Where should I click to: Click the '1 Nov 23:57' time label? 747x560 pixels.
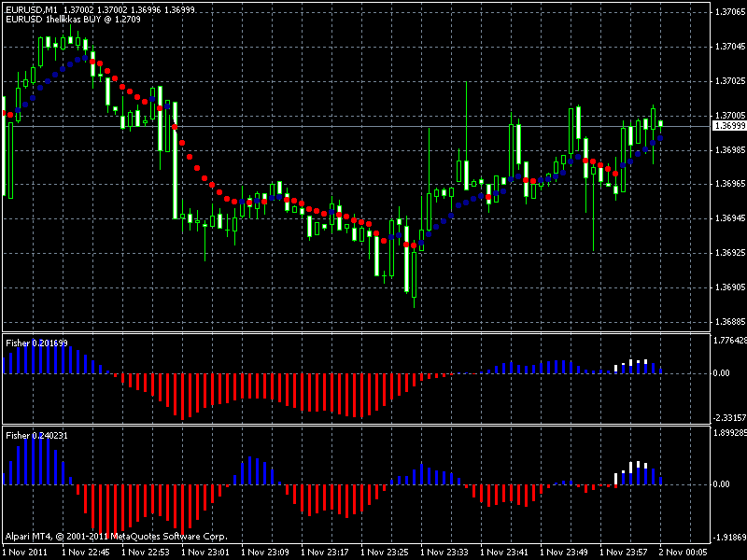click(624, 553)
